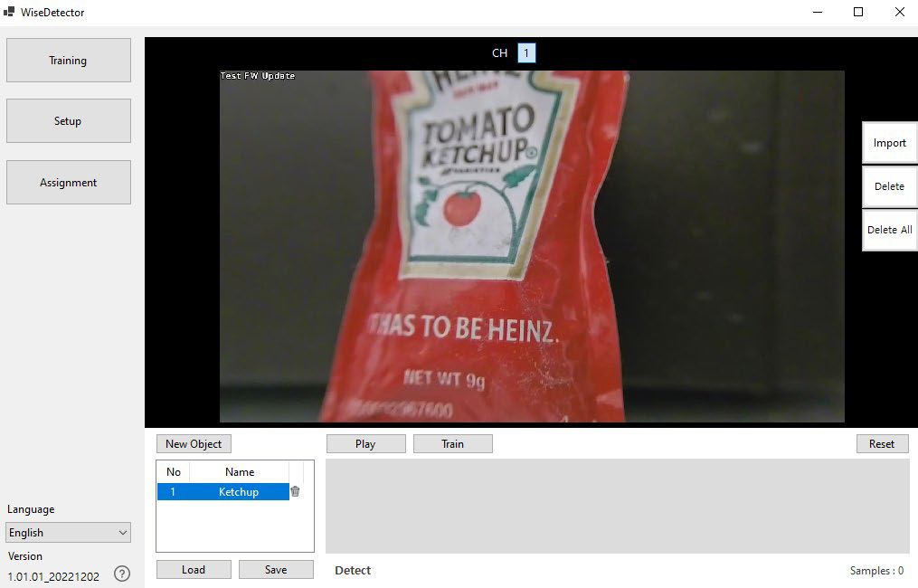Click the ketchup camera preview image
This screenshot has width=918, height=588.
point(532,247)
